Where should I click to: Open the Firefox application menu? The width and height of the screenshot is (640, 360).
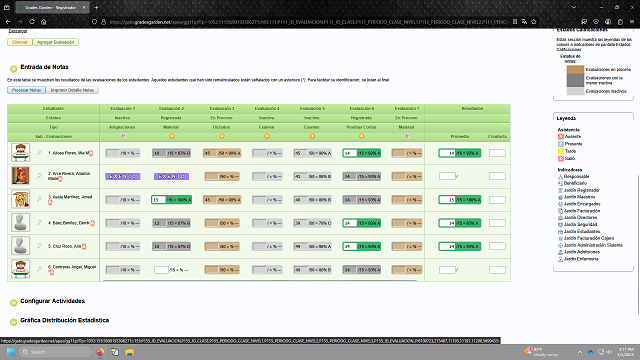(x=632, y=22)
